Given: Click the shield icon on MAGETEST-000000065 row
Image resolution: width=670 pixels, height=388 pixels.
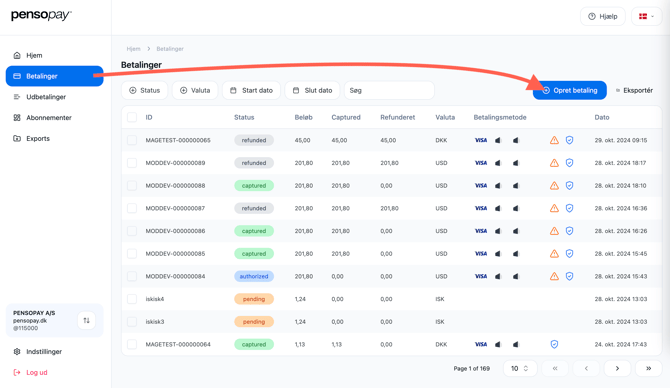Looking at the screenshot, I should click(x=569, y=140).
